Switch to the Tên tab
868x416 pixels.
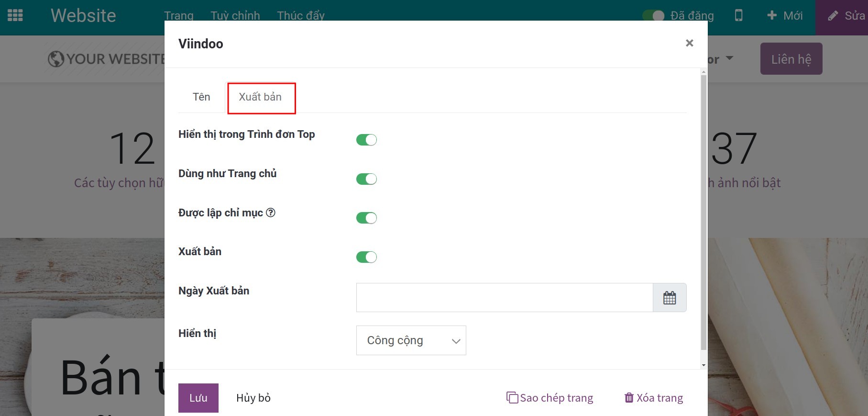[201, 97]
